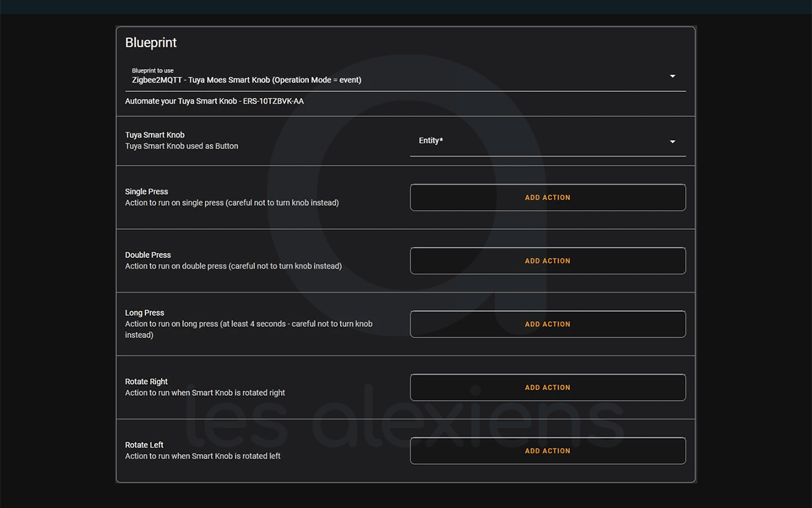Screen dimensions: 812x508
Task: Add an action for Double Press
Action: click(547, 261)
